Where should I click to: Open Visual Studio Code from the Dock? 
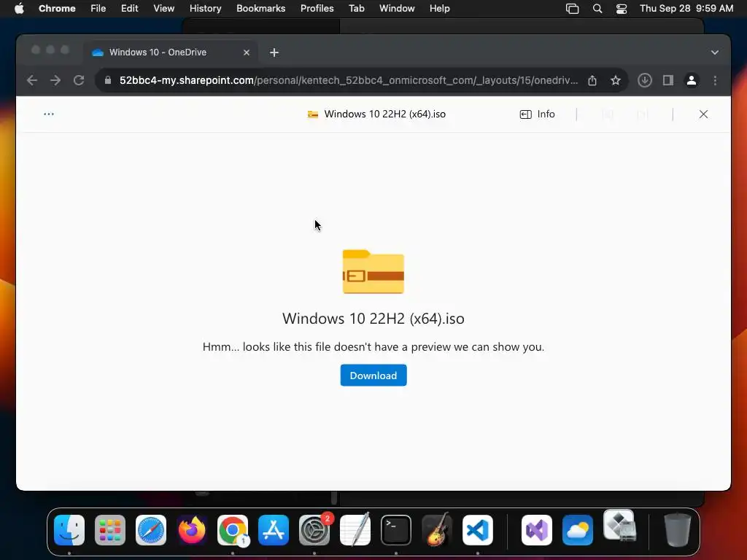click(x=477, y=530)
